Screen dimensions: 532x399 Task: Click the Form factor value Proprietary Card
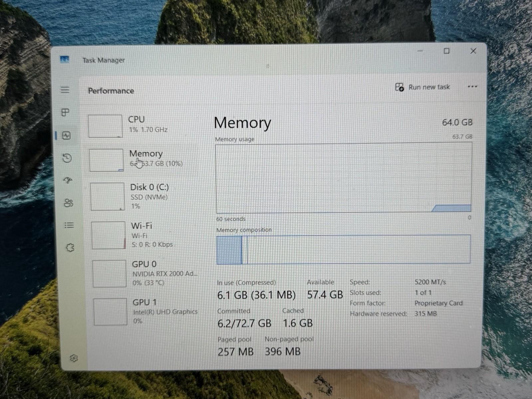coord(439,303)
